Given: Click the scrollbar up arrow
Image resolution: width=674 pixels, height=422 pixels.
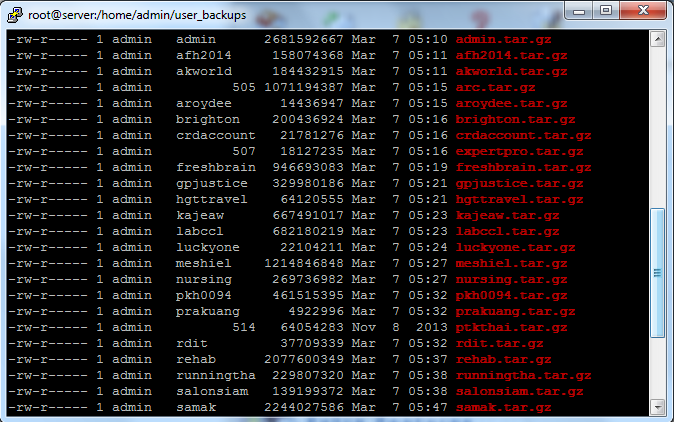Looking at the screenshot, I should pyautogui.click(x=658, y=40).
